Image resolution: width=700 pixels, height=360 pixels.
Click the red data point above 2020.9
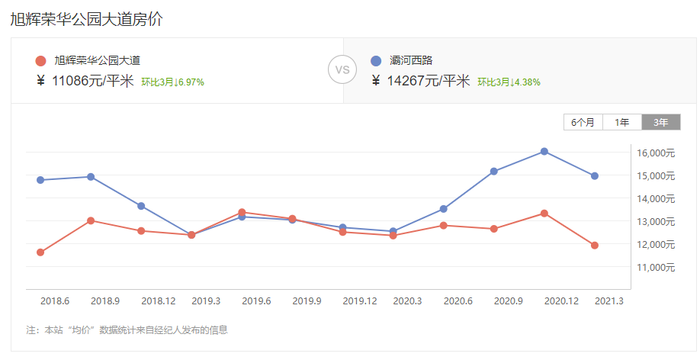(x=494, y=229)
